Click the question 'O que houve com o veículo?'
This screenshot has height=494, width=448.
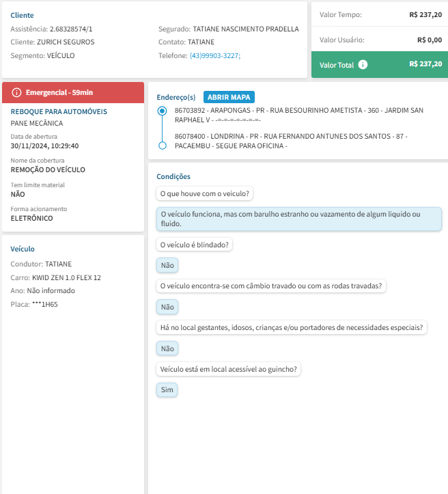click(204, 193)
